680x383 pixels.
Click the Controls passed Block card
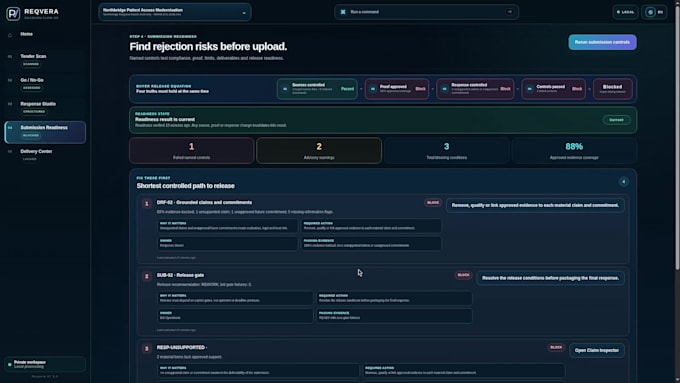[554, 89]
